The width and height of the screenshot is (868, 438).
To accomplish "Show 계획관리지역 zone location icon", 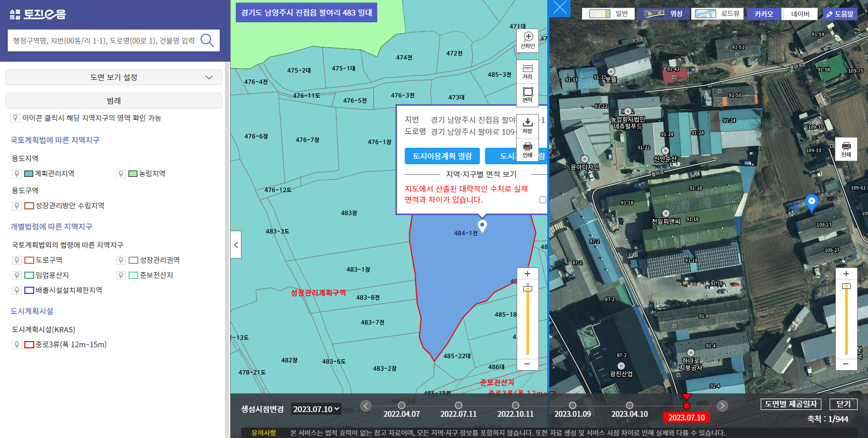I will (x=17, y=174).
